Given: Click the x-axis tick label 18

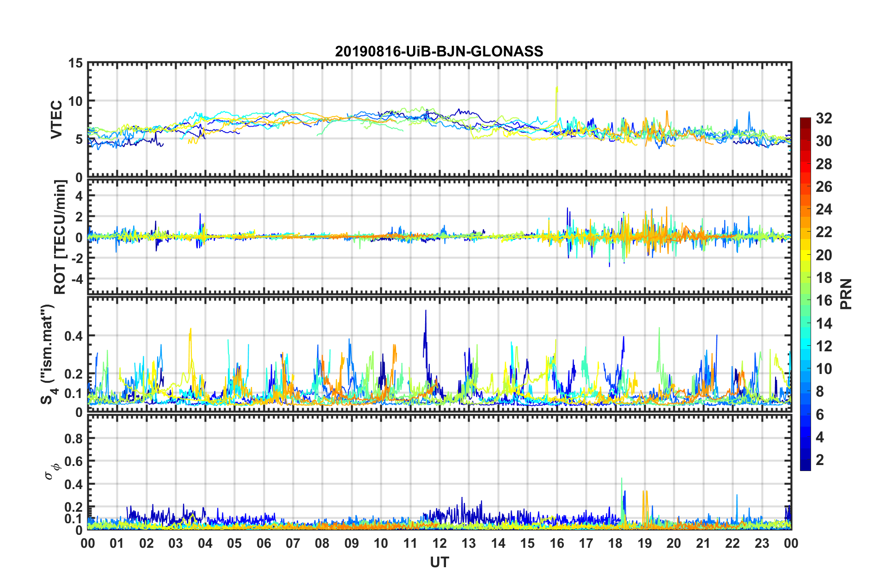Looking at the screenshot, I should [615, 543].
